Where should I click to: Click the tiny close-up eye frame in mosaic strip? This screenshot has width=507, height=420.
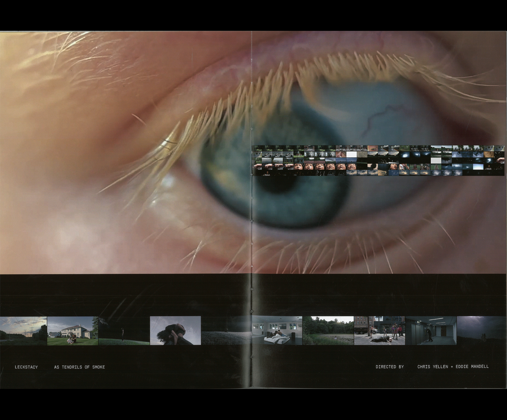coord(373,148)
